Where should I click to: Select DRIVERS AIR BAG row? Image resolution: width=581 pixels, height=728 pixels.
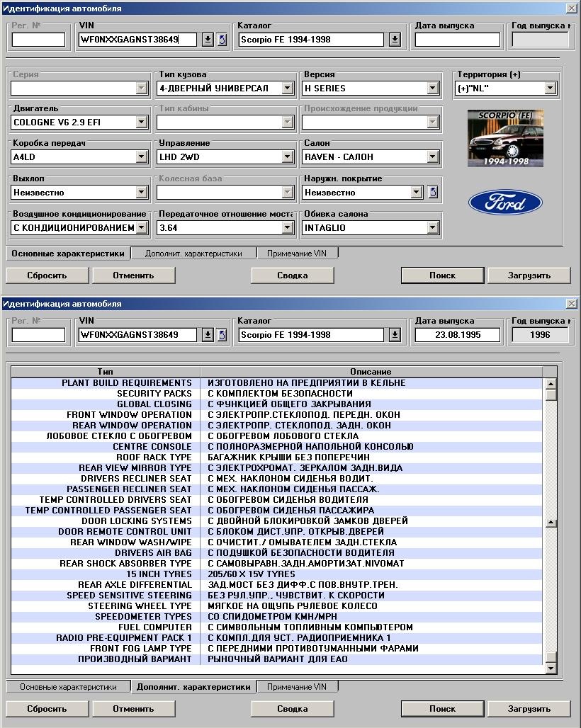pos(276,552)
